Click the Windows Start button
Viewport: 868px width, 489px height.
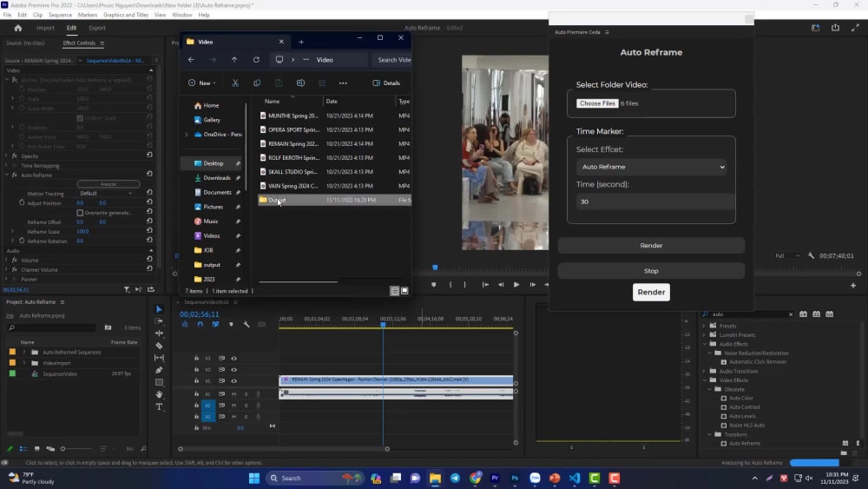tap(254, 478)
